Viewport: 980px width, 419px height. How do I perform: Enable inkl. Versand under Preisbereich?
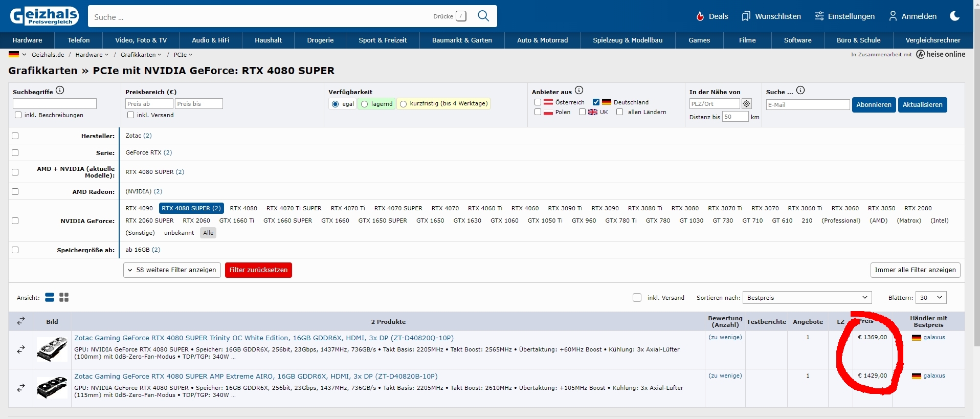(131, 115)
